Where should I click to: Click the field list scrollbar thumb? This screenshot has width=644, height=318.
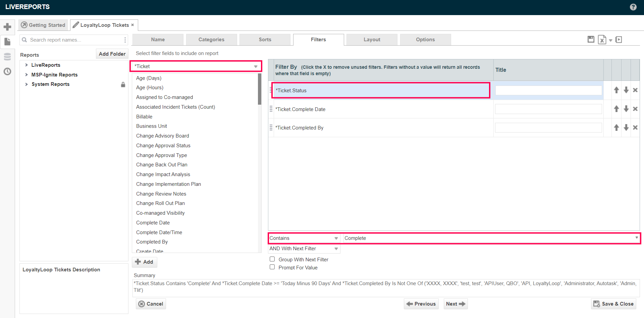260,89
